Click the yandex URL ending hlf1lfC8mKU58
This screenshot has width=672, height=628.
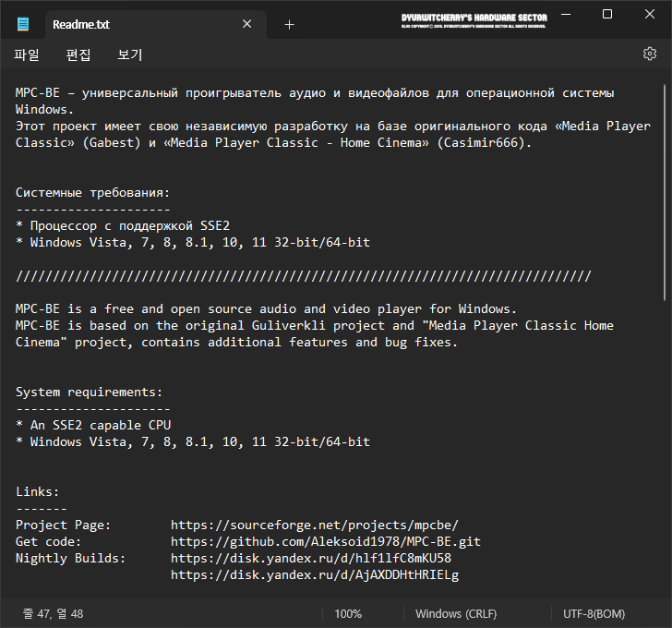[311, 558]
